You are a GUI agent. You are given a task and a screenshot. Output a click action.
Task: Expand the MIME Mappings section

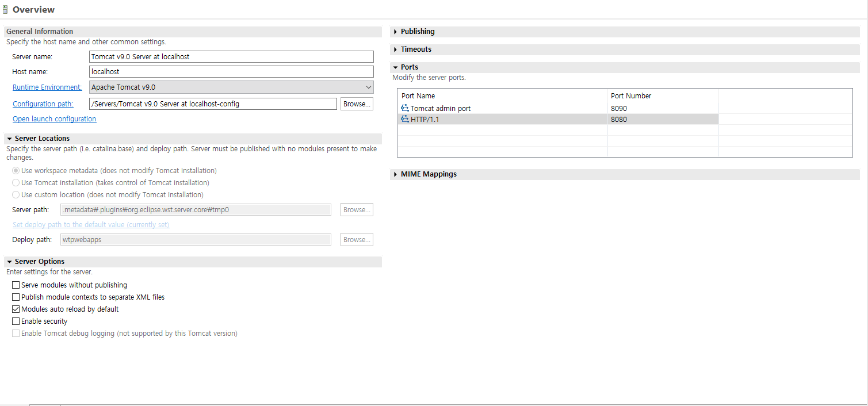[x=396, y=174]
